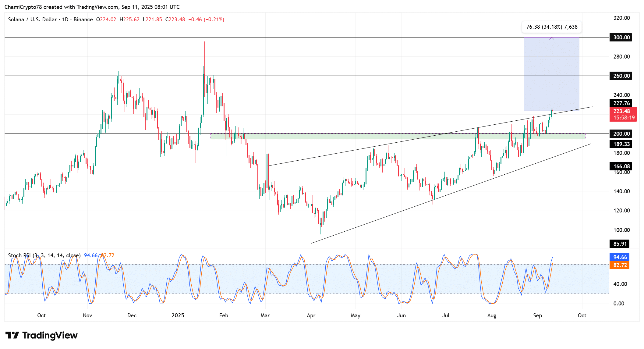
Task: Click the 189.33 price label
Action: point(621,144)
